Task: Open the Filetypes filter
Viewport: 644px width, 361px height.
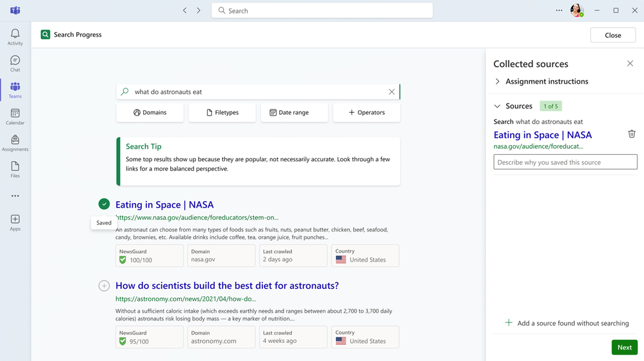Action: [x=222, y=113]
